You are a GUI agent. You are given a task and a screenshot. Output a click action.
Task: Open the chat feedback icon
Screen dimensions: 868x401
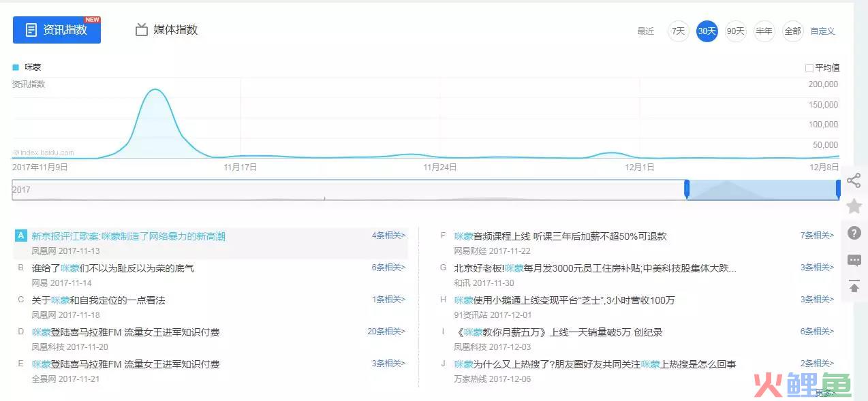pyautogui.click(x=854, y=260)
